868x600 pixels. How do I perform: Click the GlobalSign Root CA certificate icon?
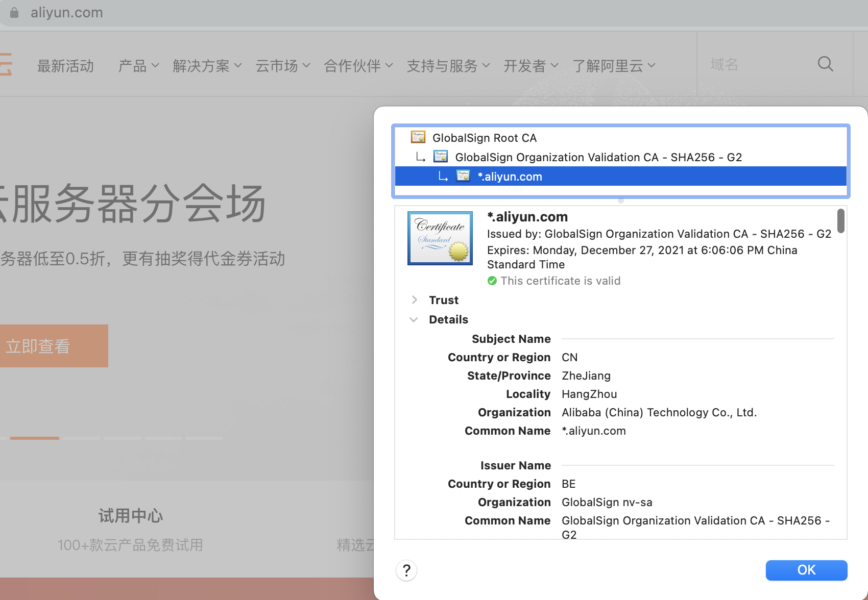[x=418, y=137]
